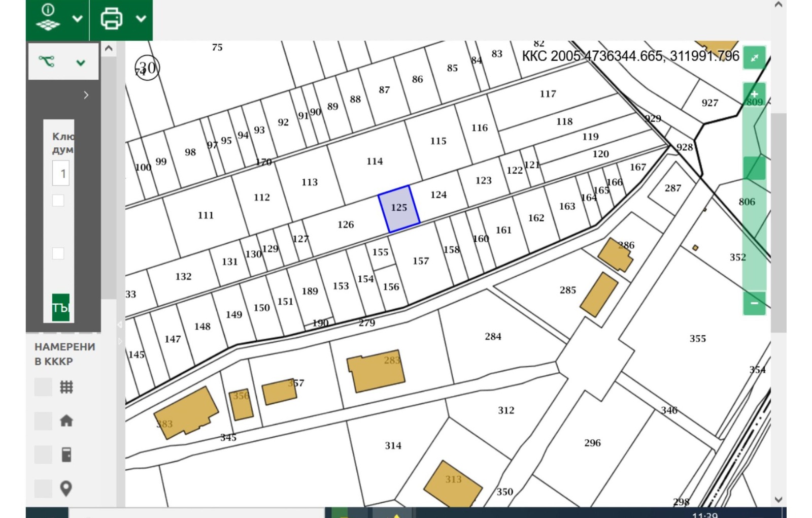Select the route/search tool icon
The width and height of the screenshot is (812, 518).
pos(47,62)
